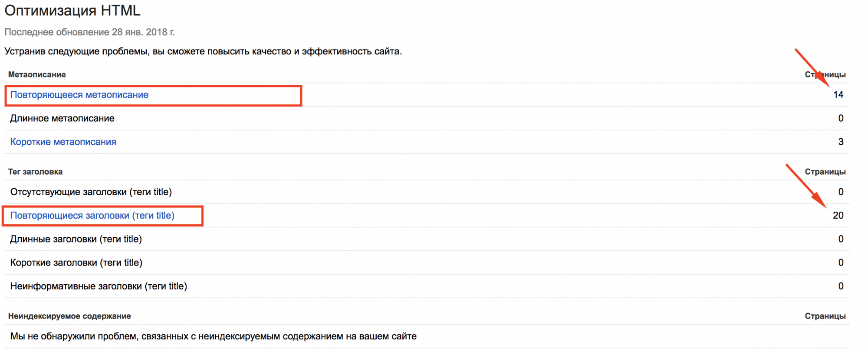The width and height of the screenshot is (868, 349).
Task: Click page count 3 for short meta descriptions
Action: (841, 142)
